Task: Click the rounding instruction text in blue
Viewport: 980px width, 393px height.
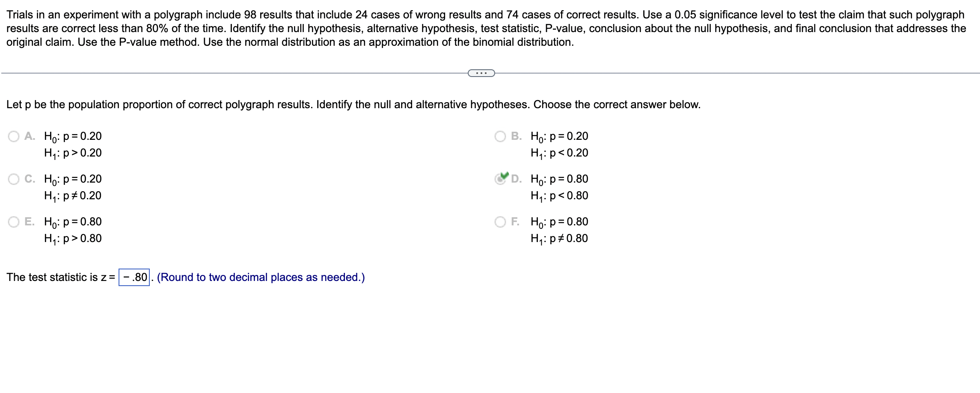Action: coord(260,277)
